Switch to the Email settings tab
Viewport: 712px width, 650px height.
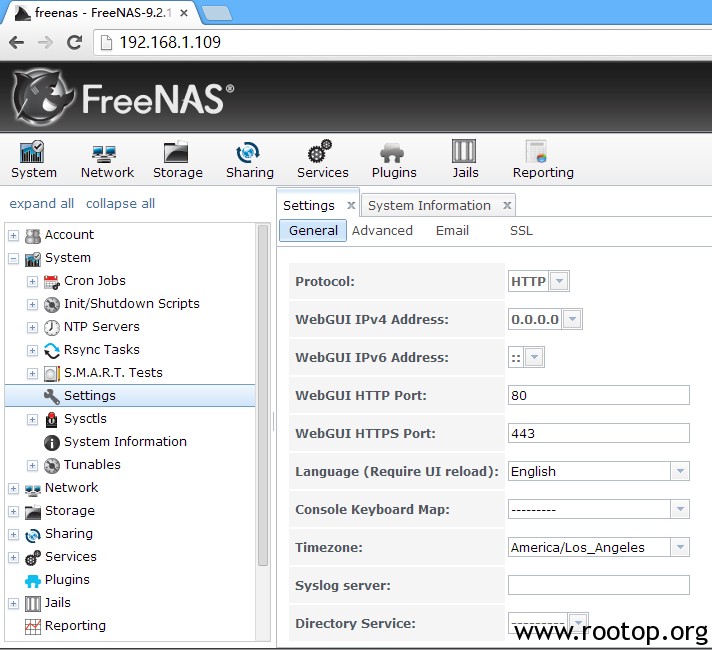click(452, 230)
